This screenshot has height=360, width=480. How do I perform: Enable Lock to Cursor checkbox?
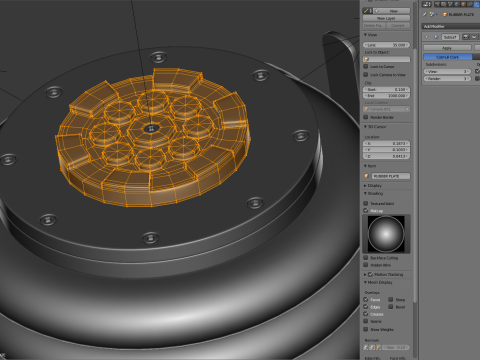coord(366,66)
